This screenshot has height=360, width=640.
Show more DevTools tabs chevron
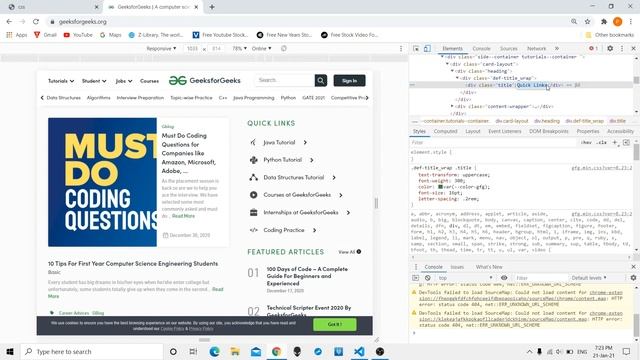click(x=557, y=49)
